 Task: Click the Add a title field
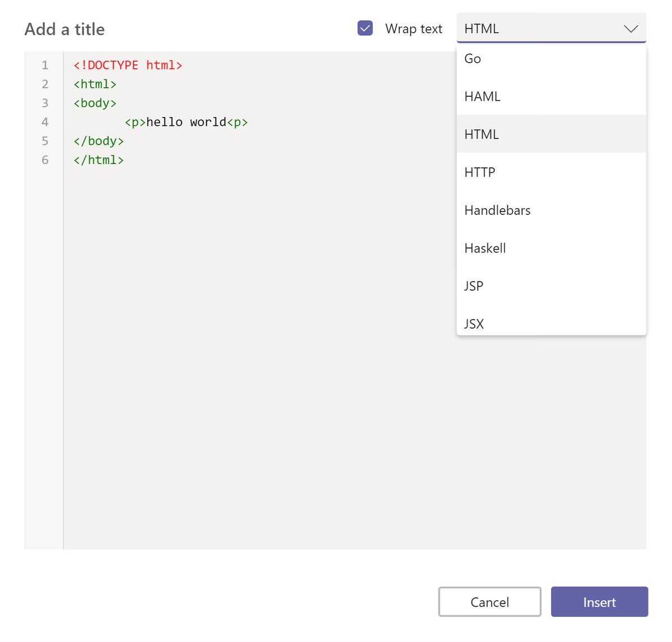(x=64, y=29)
